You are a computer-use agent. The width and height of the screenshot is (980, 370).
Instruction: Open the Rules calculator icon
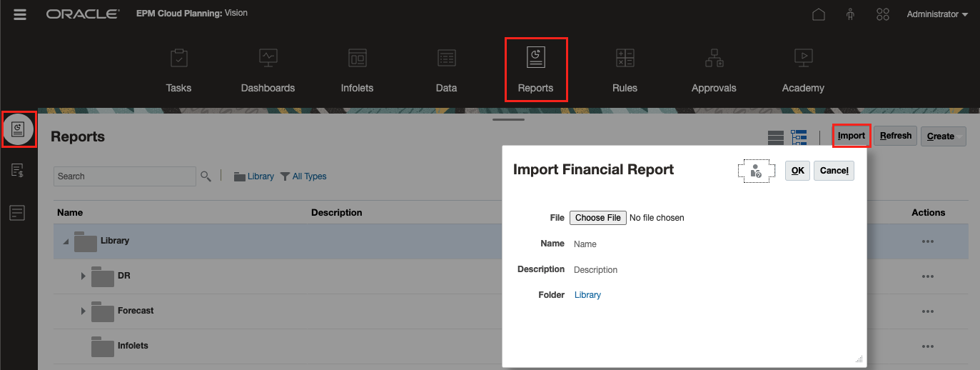[x=625, y=59]
